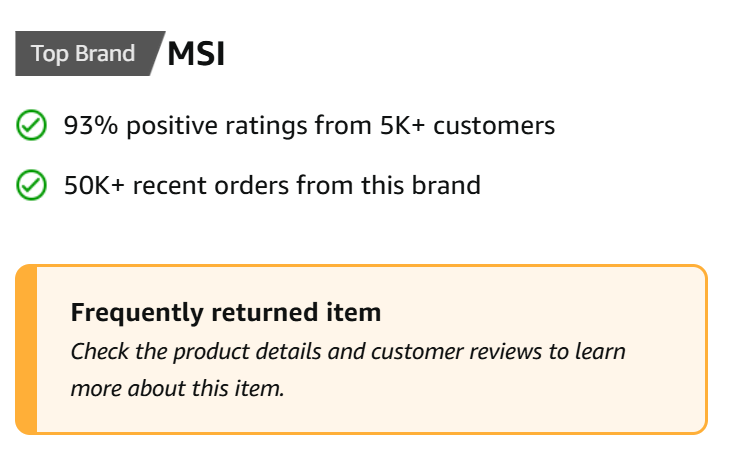
Task: Click the '5K+ customers' phrase
Action: click(467, 126)
